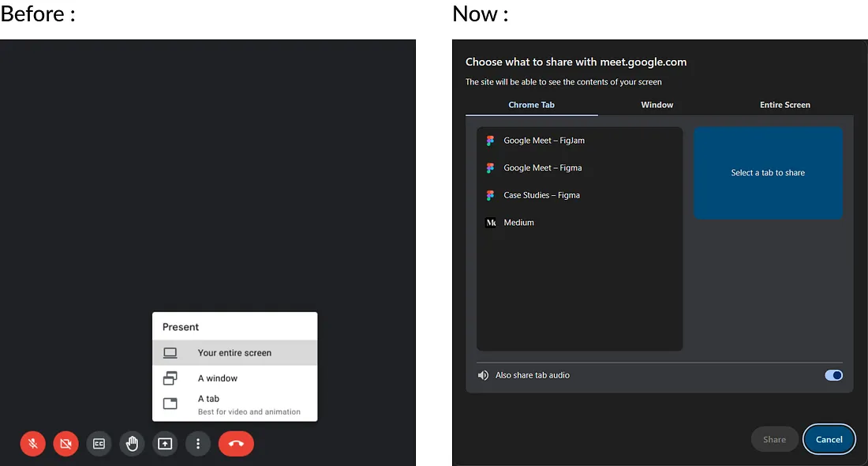End the call with the red hang-up icon
The width and height of the screenshot is (868, 466).
pos(236,443)
